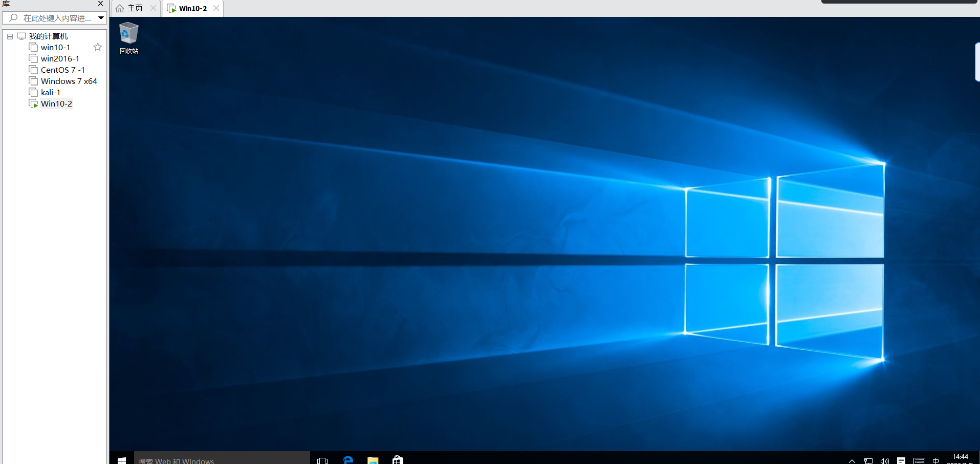The image size is (980, 464).
Task: Click the win2016-1 VM icon
Action: 33,58
